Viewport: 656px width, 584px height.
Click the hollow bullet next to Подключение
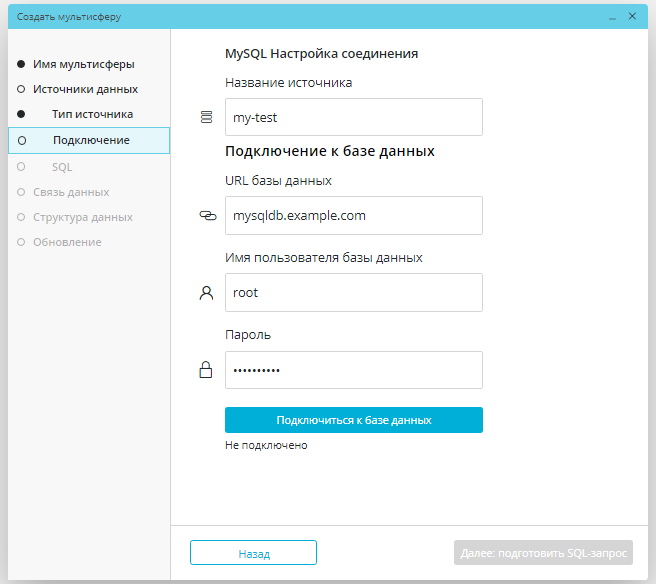[22, 141]
